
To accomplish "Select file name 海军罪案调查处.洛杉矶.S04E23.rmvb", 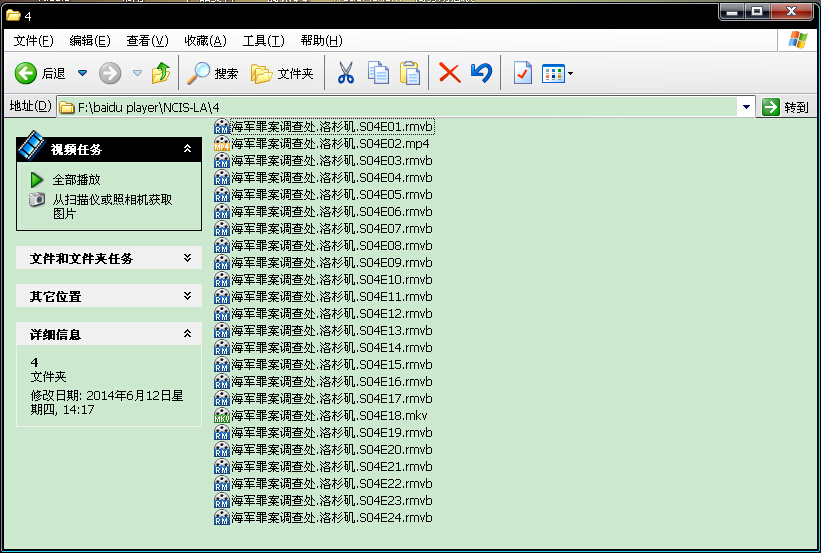I will 332,501.
